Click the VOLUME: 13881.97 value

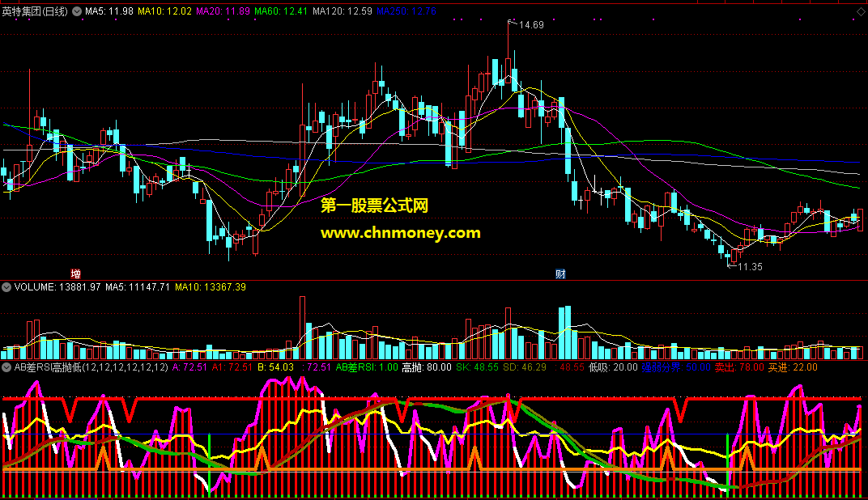click(x=57, y=287)
